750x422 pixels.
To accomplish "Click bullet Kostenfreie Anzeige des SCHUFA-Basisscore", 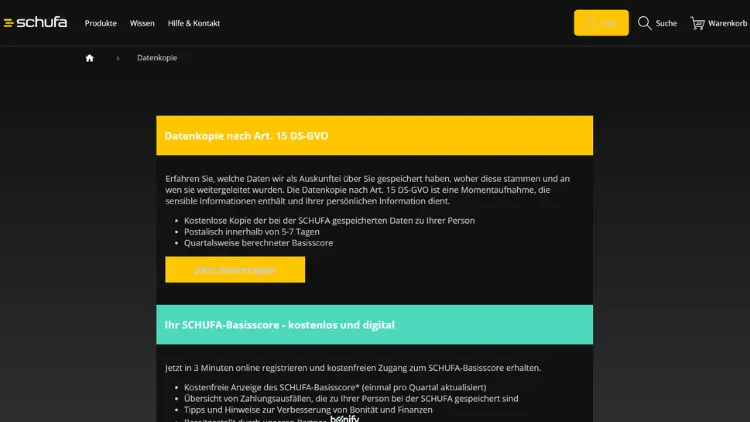I will 335,387.
